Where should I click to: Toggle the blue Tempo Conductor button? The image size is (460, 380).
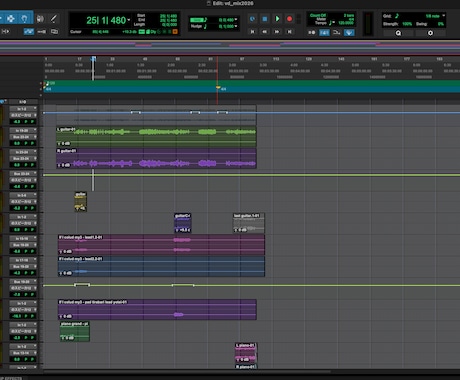[x=349, y=33]
